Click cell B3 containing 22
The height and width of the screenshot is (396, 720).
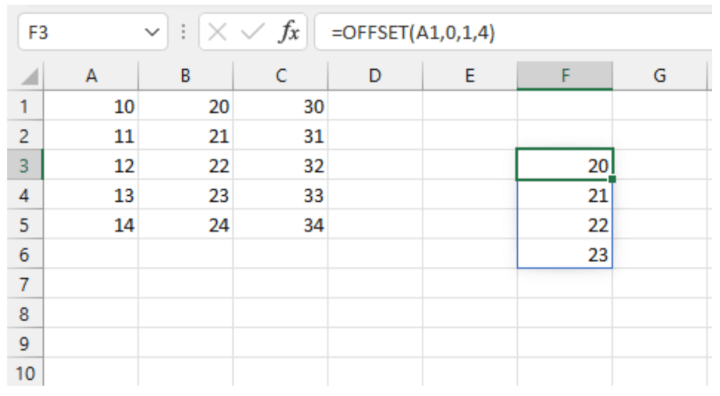(186, 165)
